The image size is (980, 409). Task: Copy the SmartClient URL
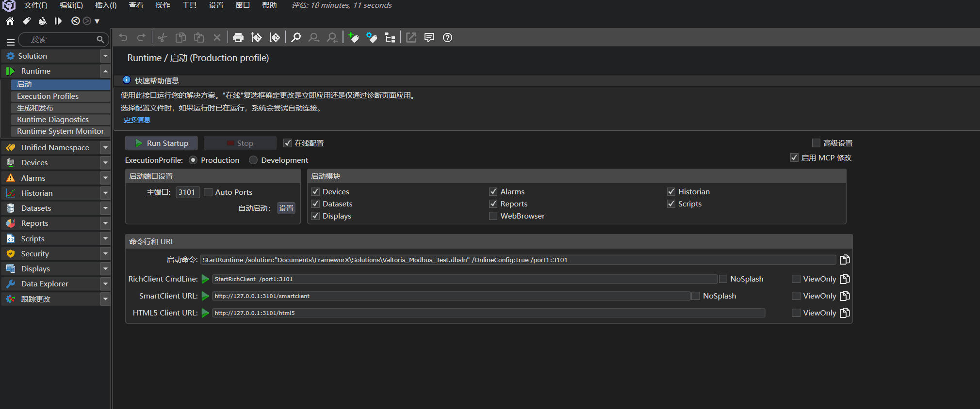[845, 296]
